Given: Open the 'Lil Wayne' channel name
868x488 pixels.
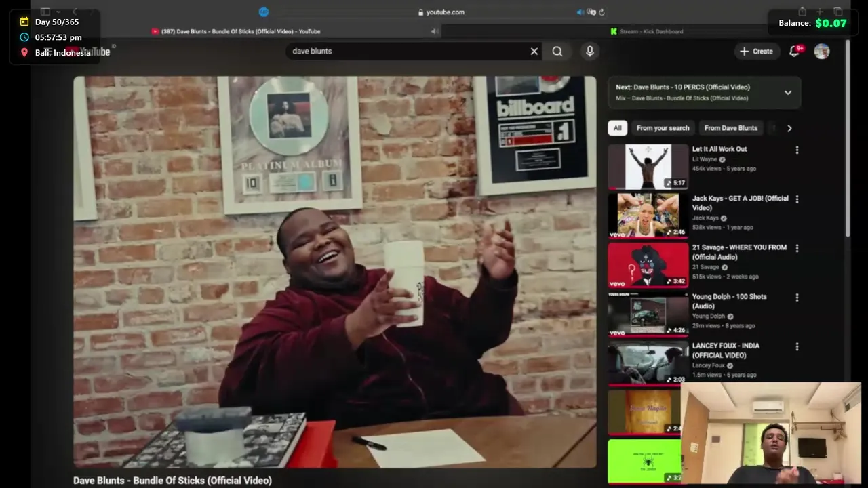Looking at the screenshot, I should [x=704, y=159].
